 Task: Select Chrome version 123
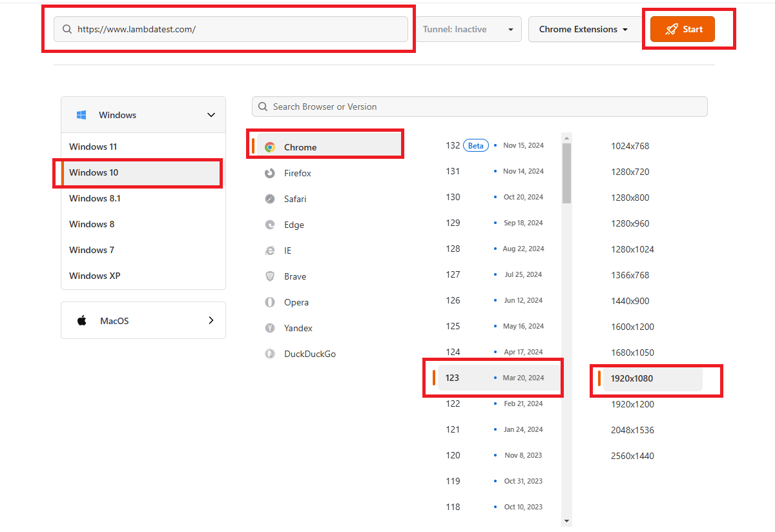tap(453, 378)
